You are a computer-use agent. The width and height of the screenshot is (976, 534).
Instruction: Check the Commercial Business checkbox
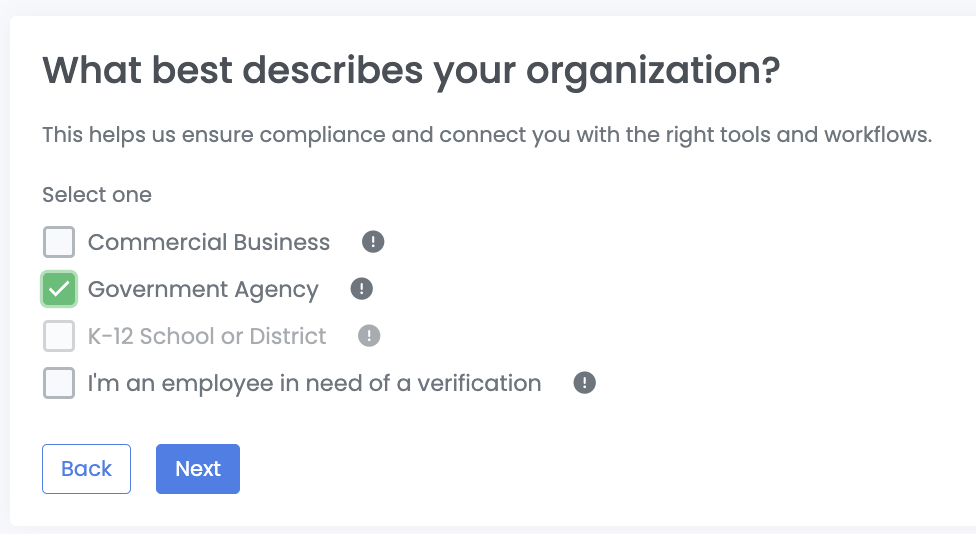click(x=59, y=242)
